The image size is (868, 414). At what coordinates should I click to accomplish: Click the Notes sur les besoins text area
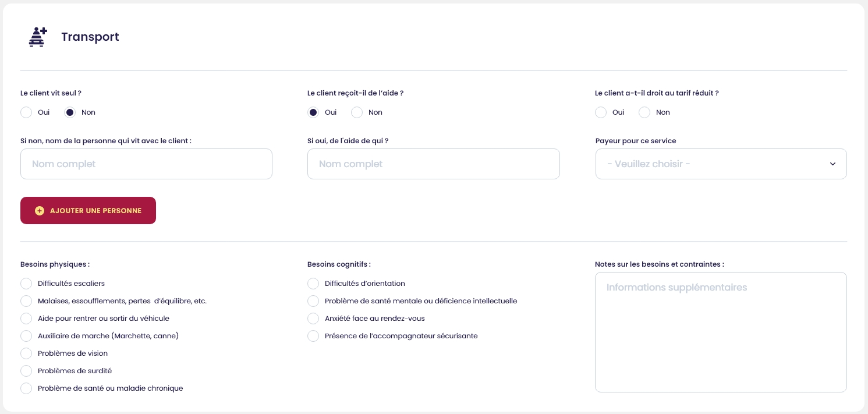(721, 332)
